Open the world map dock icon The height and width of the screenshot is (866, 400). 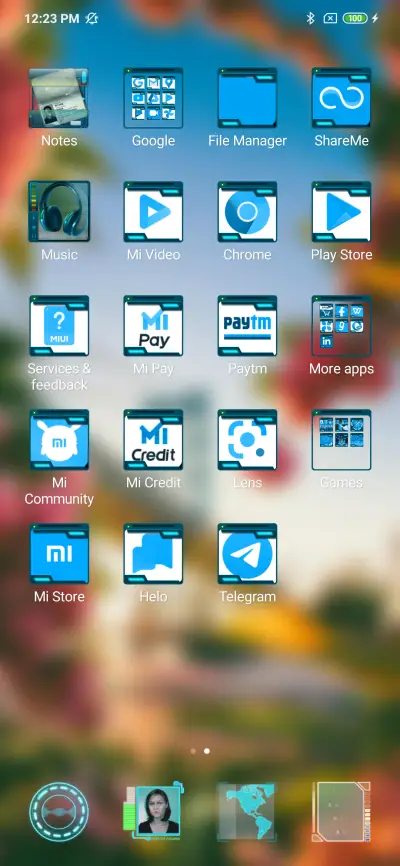pos(247,811)
